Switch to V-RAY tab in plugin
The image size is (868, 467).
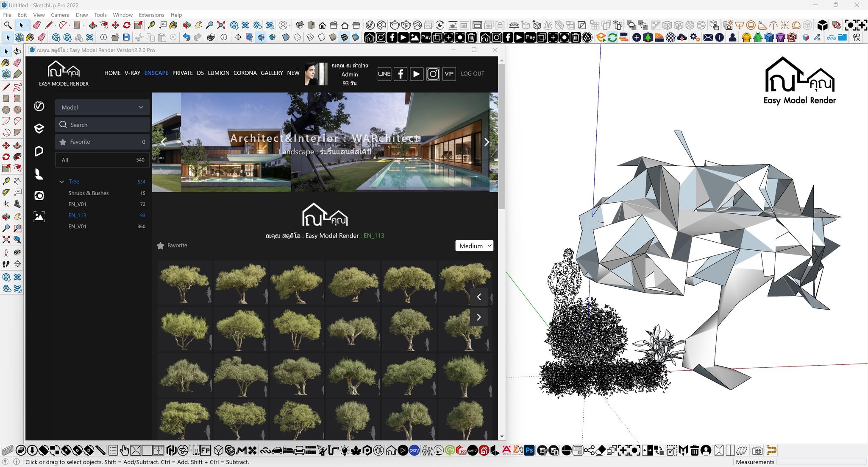tap(132, 73)
